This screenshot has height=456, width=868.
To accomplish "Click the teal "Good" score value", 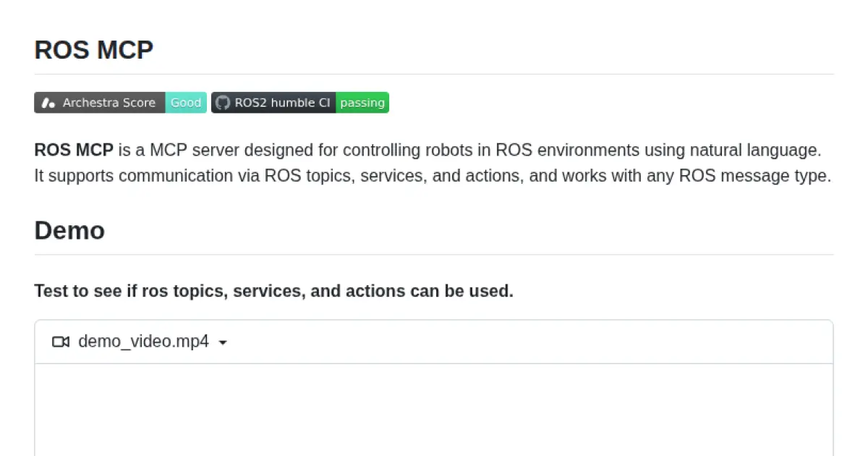I will coord(186,103).
